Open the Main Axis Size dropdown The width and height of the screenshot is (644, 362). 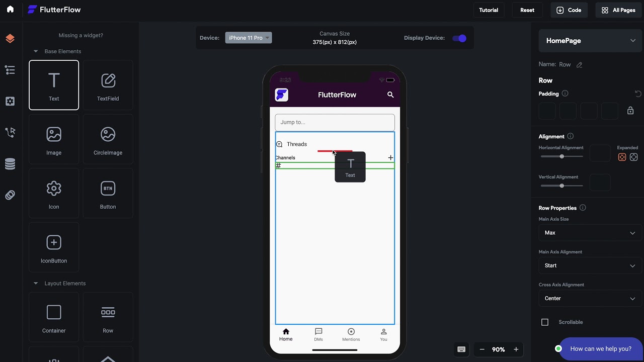click(x=590, y=233)
